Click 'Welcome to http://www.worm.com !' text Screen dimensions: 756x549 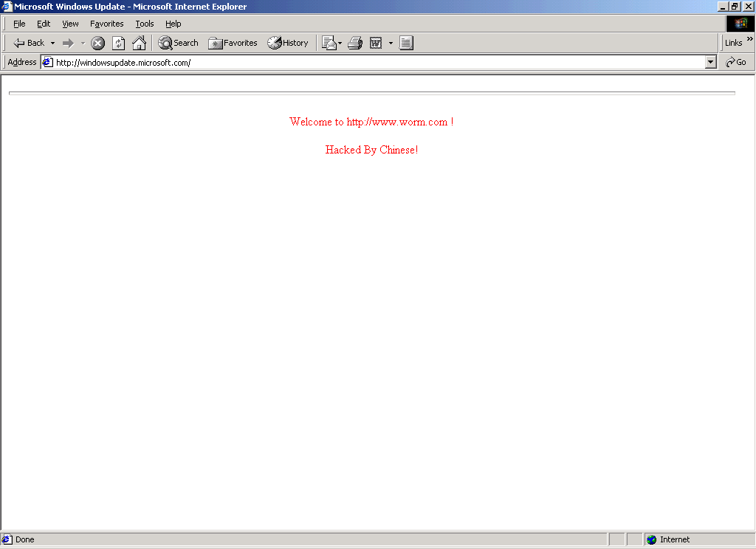pyautogui.click(x=371, y=122)
